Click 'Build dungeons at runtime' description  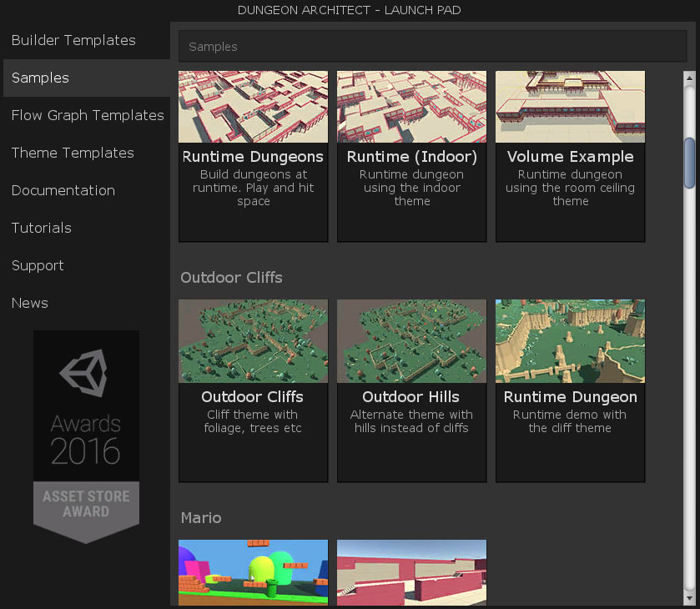(x=253, y=188)
